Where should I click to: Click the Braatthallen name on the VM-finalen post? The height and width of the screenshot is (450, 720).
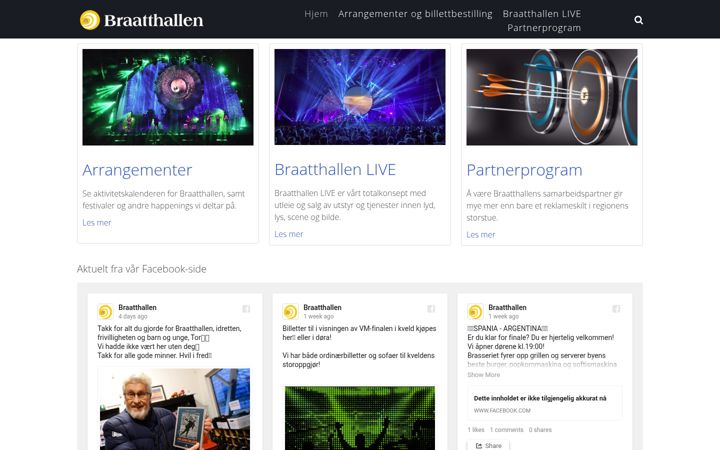[322, 307]
